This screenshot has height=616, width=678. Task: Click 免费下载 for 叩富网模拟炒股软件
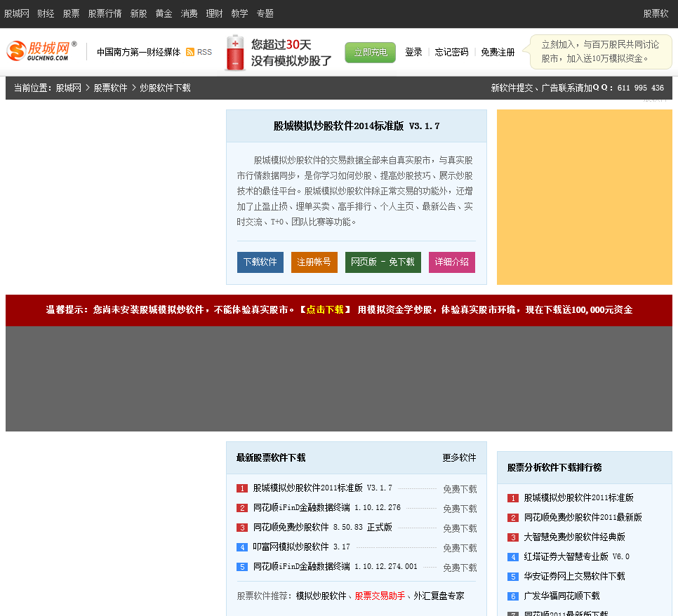coord(460,548)
